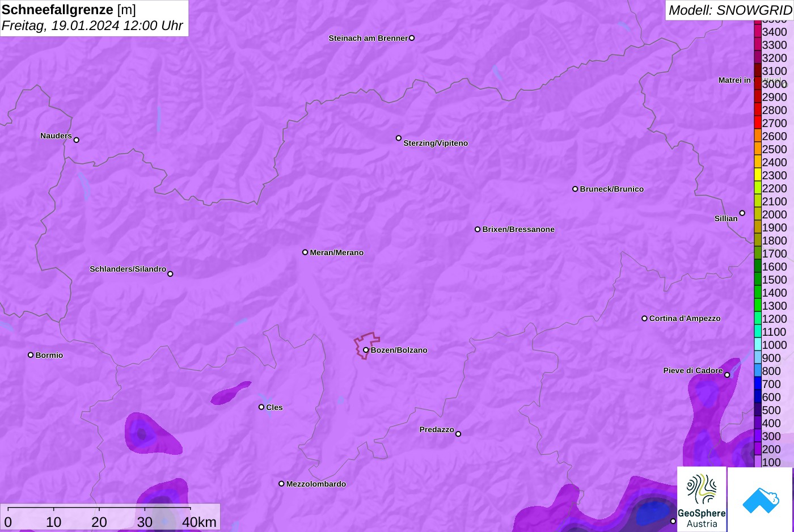The height and width of the screenshot is (532, 794).
Task: Select the cyan 1000 m legend swatch
Action: (758, 344)
